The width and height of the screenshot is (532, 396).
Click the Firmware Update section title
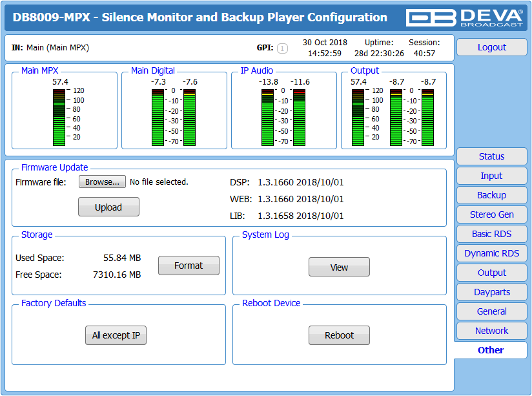(55, 167)
